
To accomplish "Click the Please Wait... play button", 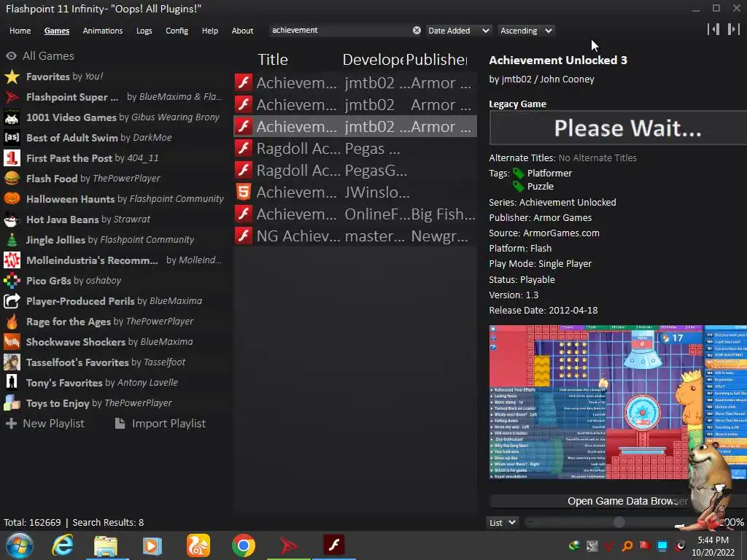I will 618,128.
